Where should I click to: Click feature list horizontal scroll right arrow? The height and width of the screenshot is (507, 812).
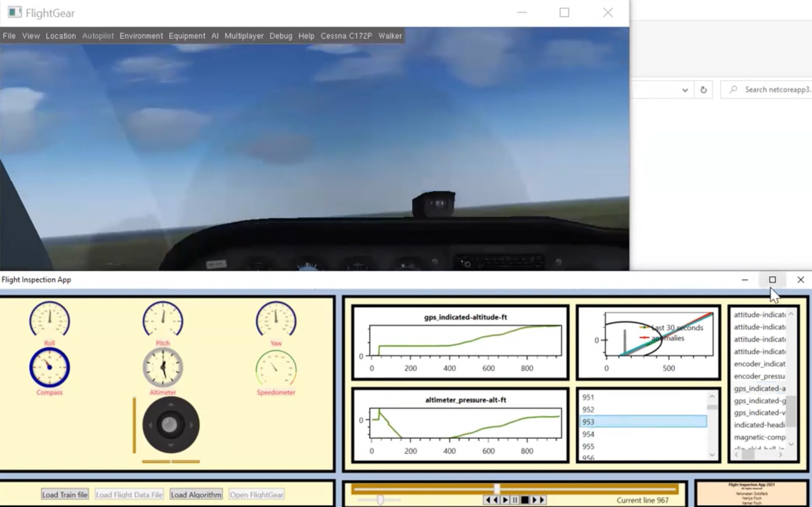click(781, 455)
